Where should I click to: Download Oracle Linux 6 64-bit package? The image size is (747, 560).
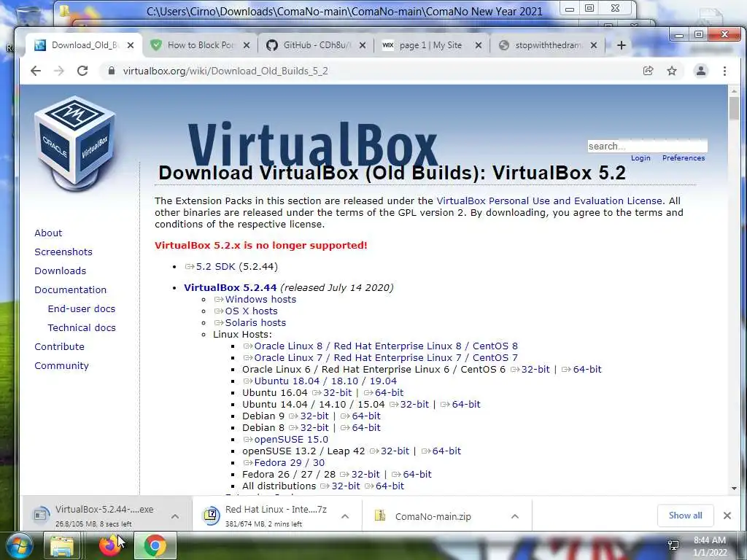581,370
